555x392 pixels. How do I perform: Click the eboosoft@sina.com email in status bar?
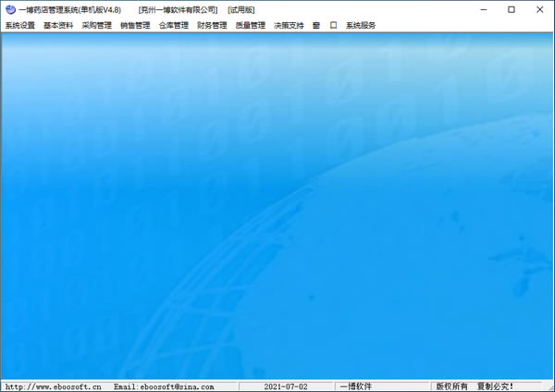click(x=164, y=386)
